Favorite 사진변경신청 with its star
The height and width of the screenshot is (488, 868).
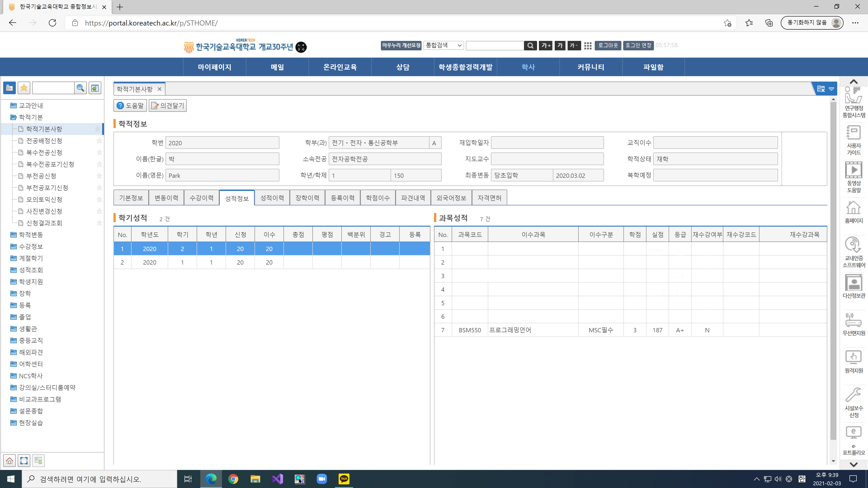(99, 211)
